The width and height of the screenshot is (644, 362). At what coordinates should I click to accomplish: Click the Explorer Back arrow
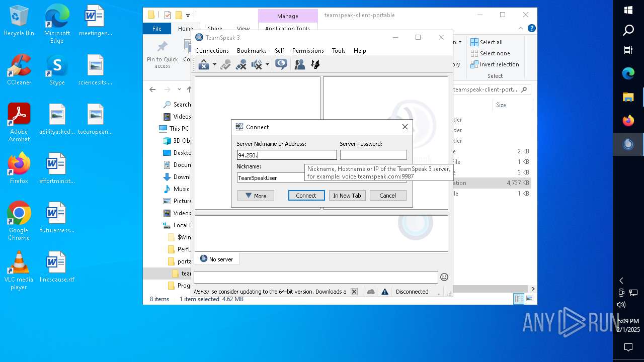152,89
